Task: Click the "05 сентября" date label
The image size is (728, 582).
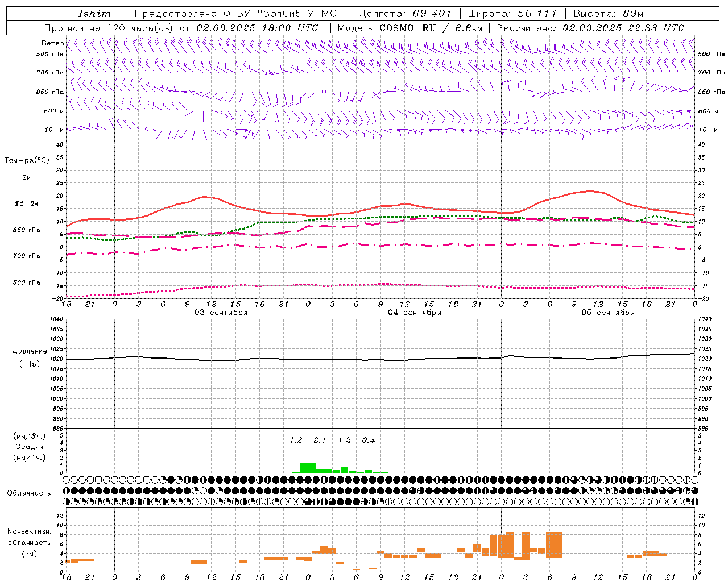Action: [608, 313]
